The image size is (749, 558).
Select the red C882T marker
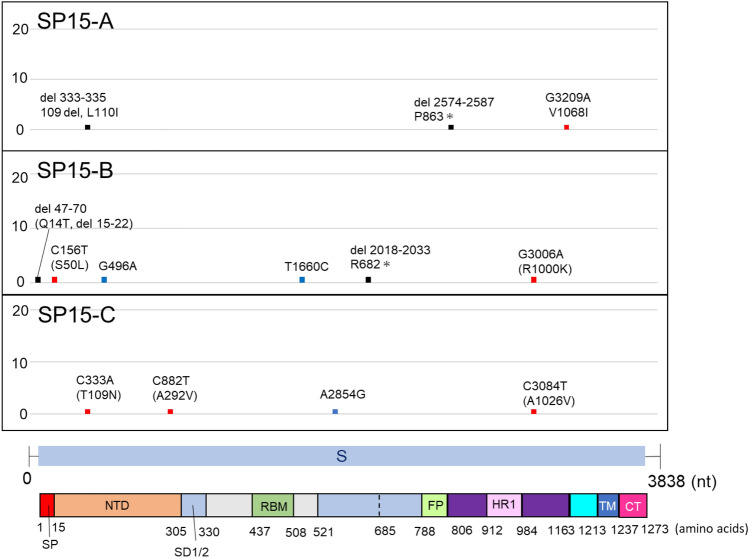click(x=171, y=412)
